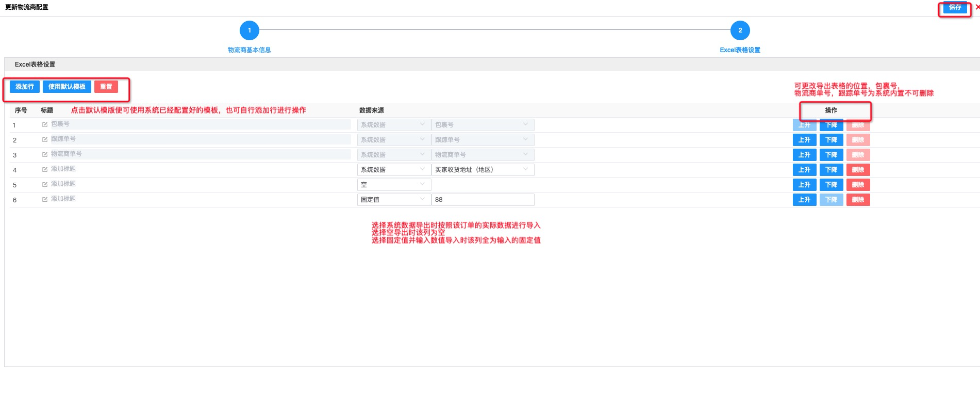Move row 4 up with 上升
The width and height of the screenshot is (980, 400).
pyautogui.click(x=804, y=170)
